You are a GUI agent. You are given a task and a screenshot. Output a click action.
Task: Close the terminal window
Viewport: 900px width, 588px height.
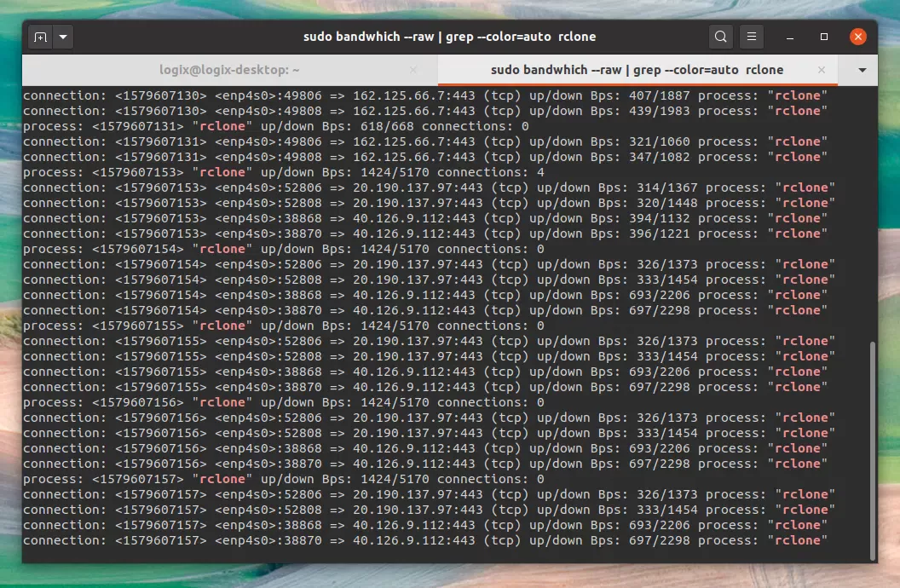[858, 37]
